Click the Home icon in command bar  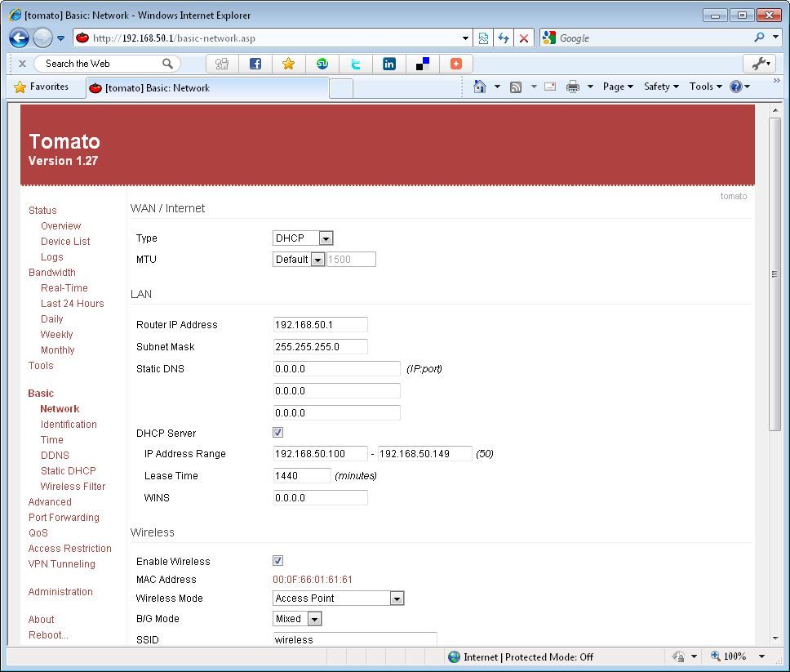pos(480,87)
